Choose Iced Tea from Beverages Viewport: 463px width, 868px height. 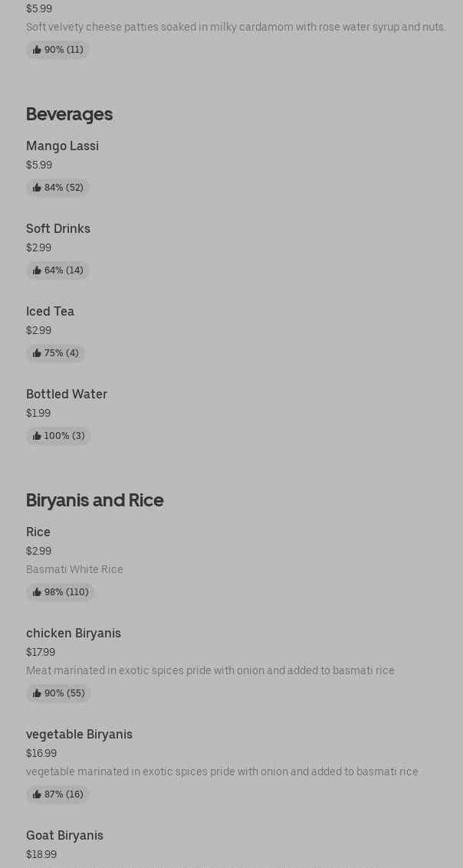(50, 311)
